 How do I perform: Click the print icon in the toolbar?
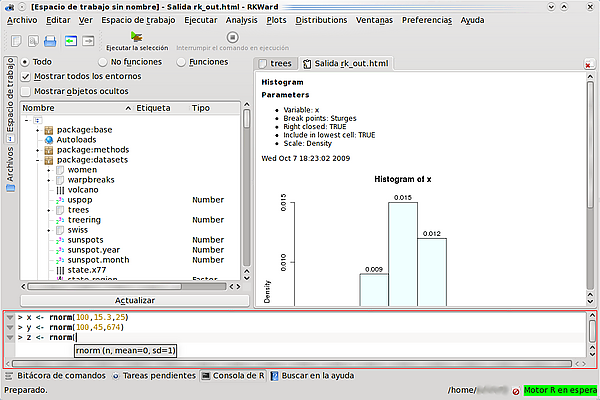[x=50, y=41]
